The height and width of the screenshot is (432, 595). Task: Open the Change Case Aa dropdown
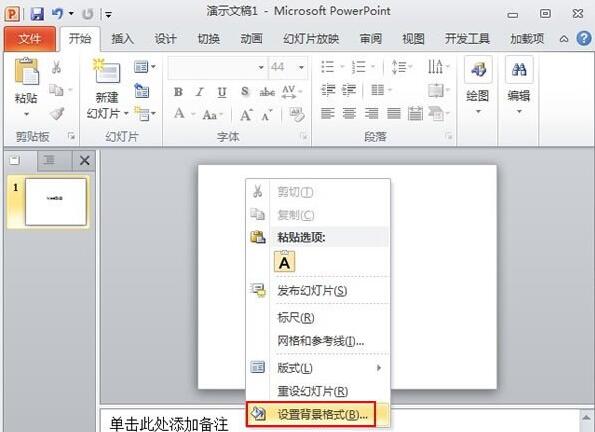[212, 114]
